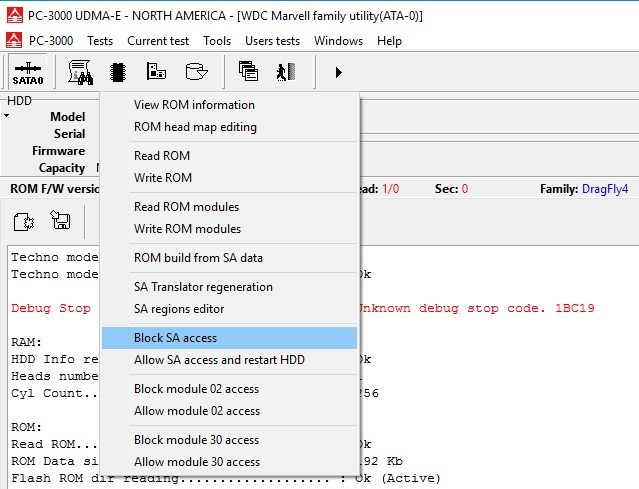The width and height of the screenshot is (639, 489).
Task: Open SA regions editor
Action: point(229,309)
